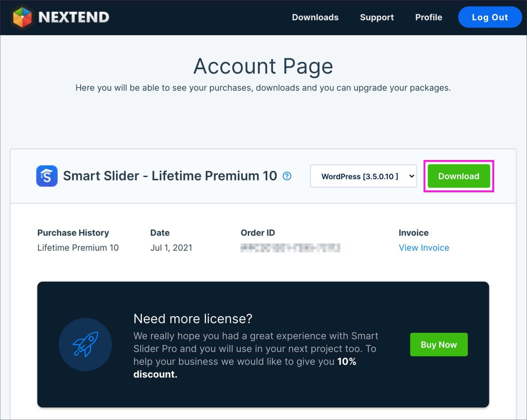
Task: Navigate to the Support section
Action: tap(377, 17)
